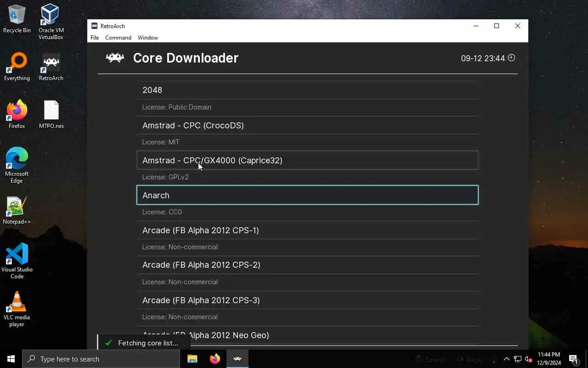The image size is (588, 368).
Task: Download the Anarch core
Action: (307, 195)
